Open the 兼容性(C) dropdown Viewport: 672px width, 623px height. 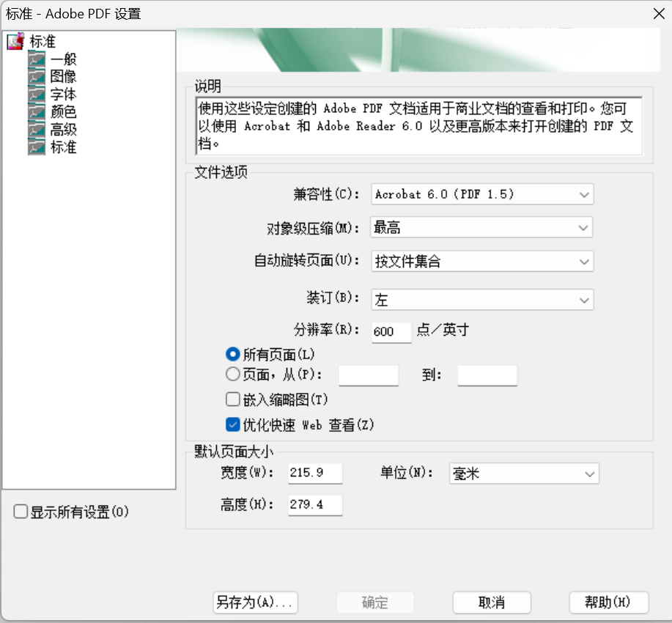click(482, 194)
